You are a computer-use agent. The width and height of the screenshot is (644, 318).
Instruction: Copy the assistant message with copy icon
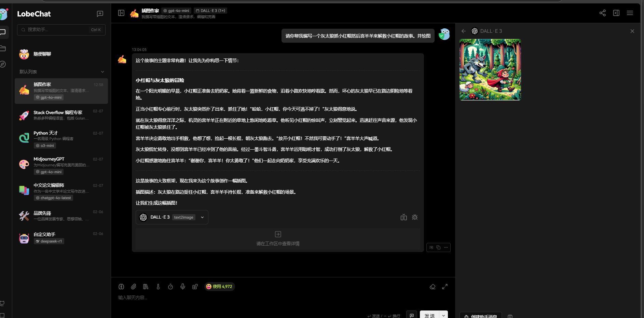point(438,247)
